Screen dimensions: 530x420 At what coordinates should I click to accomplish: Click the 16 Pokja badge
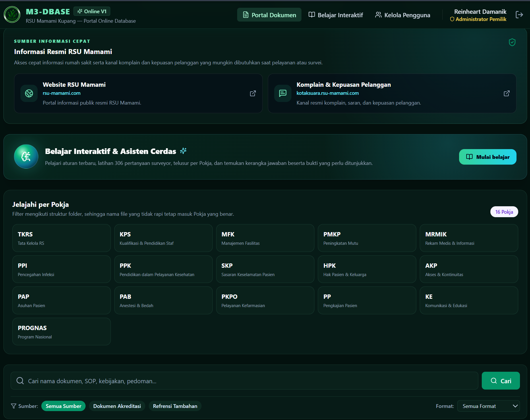tap(504, 212)
